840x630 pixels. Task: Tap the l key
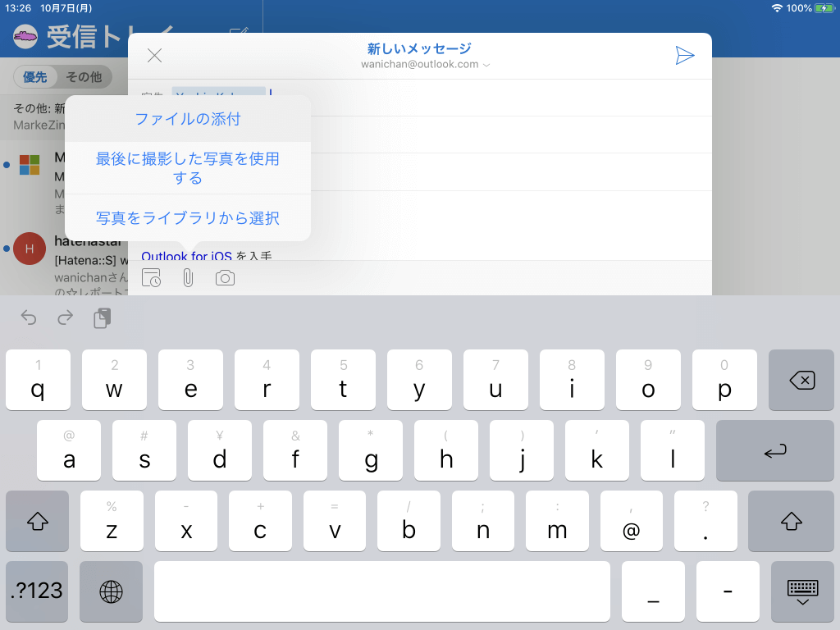673,450
